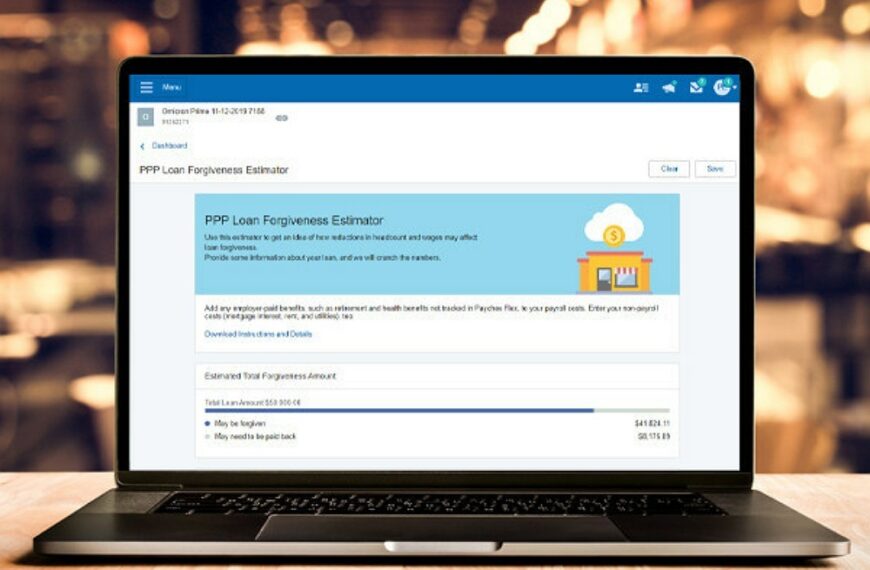The height and width of the screenshot is (570, 870).
Task: Open the mail messages envelope icon
Action: click(x=696, y=88)
